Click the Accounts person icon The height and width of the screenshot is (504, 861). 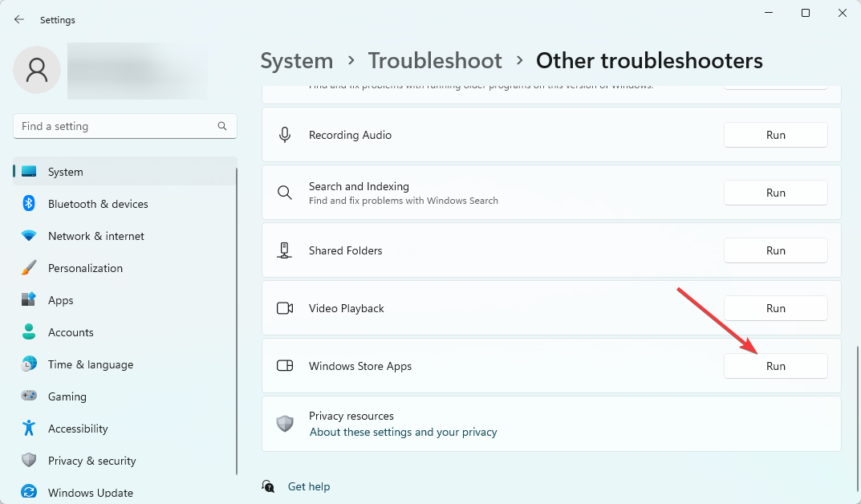coord(29,331)
